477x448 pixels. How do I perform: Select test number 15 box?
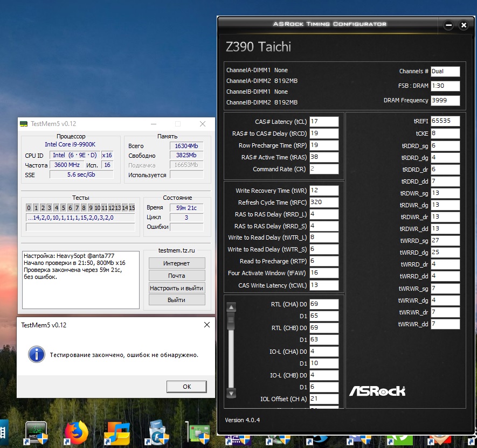(x=132, y=208)
